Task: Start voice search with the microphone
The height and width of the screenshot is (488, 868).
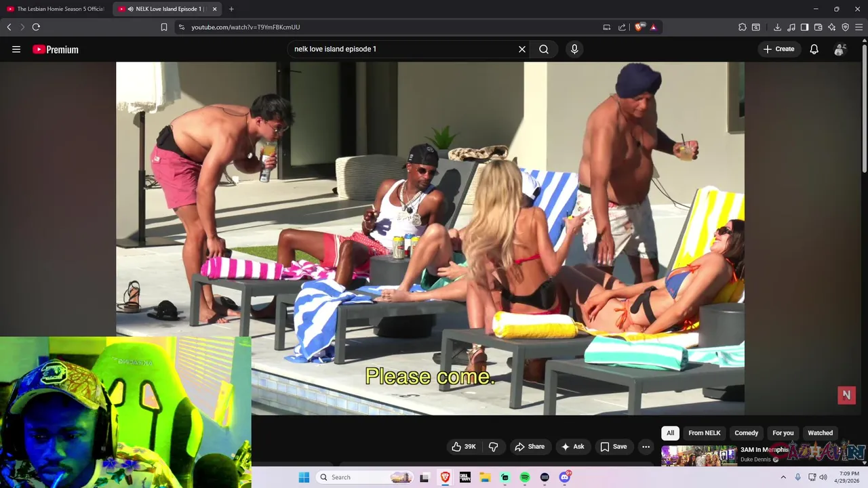Action: click(x=574, y=49)
